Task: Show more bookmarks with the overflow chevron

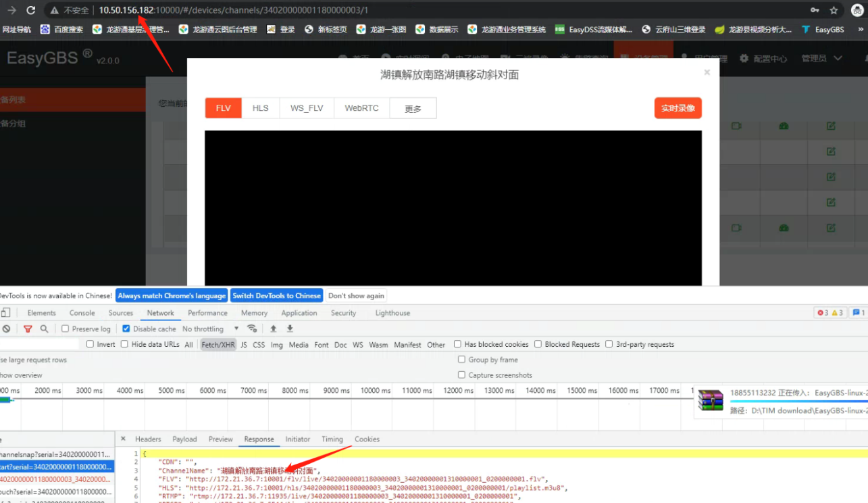Action: click(x=861, y=30)
